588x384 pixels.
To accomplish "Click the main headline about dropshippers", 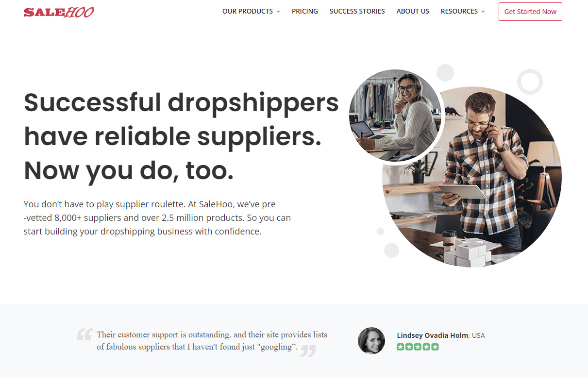I will coord(181,136).
